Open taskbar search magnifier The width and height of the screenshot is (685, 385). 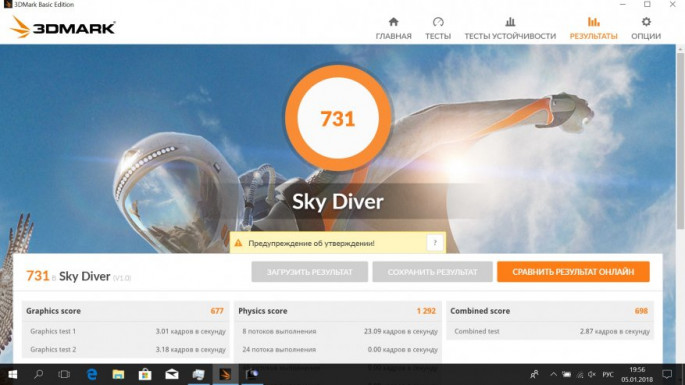39,375
